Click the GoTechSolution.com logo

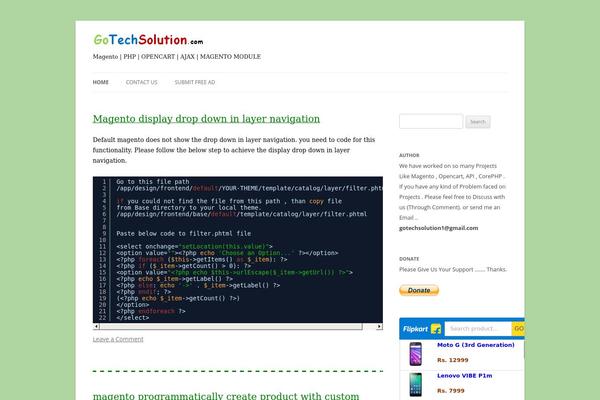[148, 40]
